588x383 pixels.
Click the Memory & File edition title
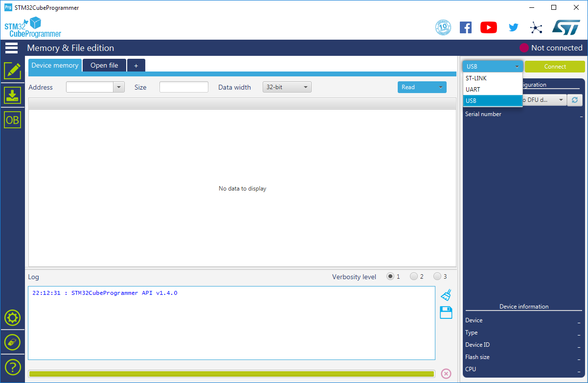[70, 48]
